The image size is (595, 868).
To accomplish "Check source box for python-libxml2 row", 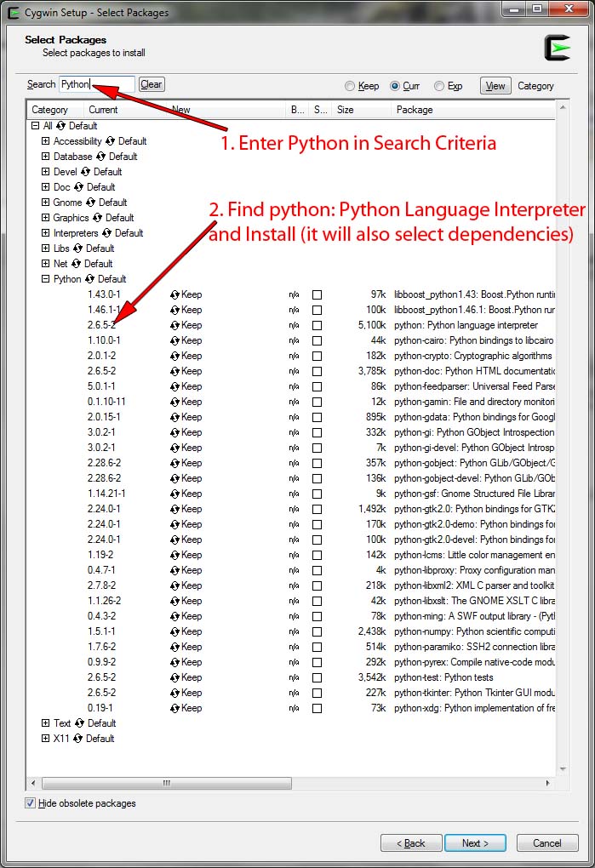I will tap(318, 585).
